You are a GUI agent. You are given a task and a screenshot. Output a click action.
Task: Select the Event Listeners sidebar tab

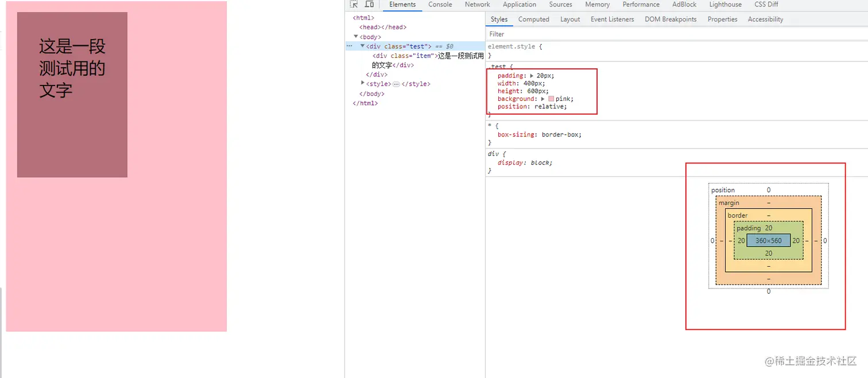[613, 20]
